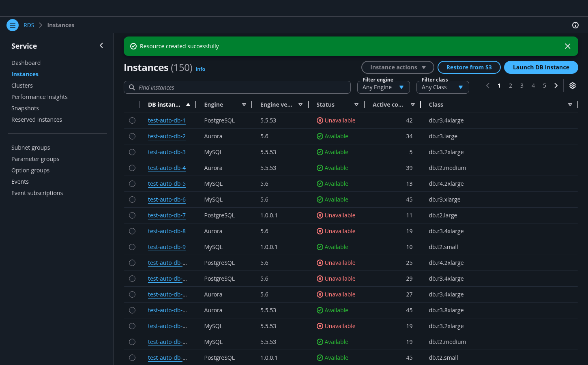This screenshot has width=588, height=365.
Task: Navigate to Snapshots in the sidebar
Action: (x=25, y=108)
